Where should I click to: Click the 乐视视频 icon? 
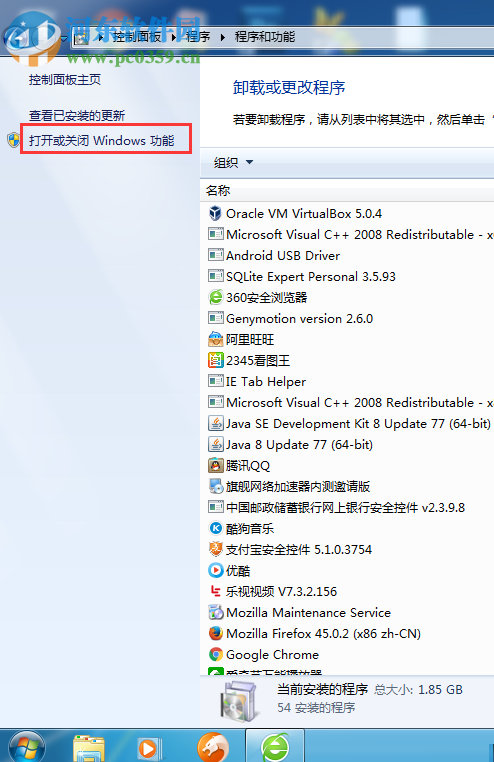pos(215,591)
